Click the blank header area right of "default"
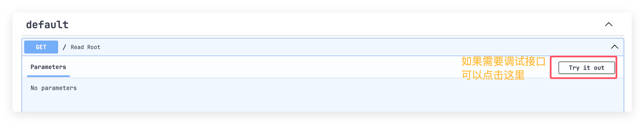 tap(325, 24)
